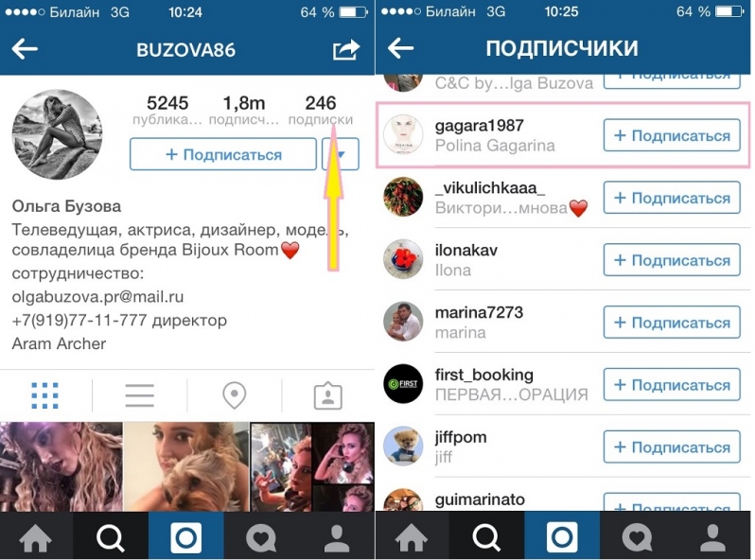Open activity heart icon in left bottom bar
Viewport: 755px width, 560px height.
click(x=261, y=537)
